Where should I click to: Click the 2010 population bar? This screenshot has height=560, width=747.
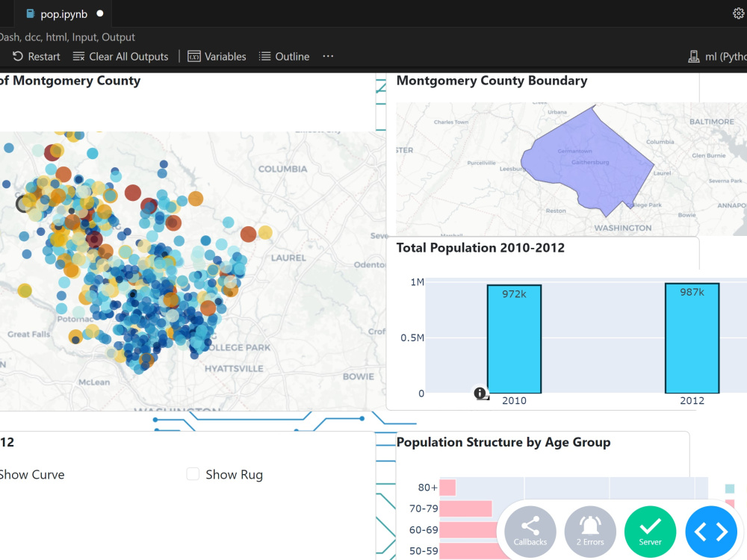pyautogui.click(x=514, y=339)
